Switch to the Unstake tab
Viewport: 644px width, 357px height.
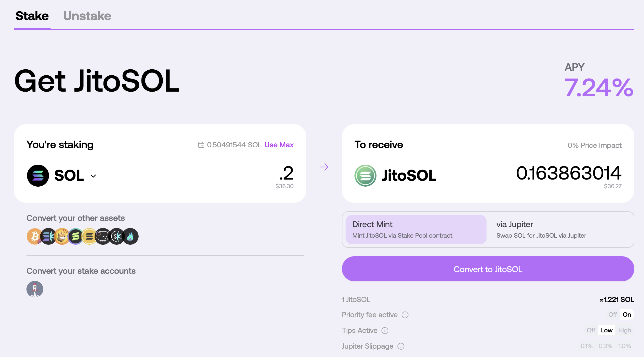(x=87, y=16)
